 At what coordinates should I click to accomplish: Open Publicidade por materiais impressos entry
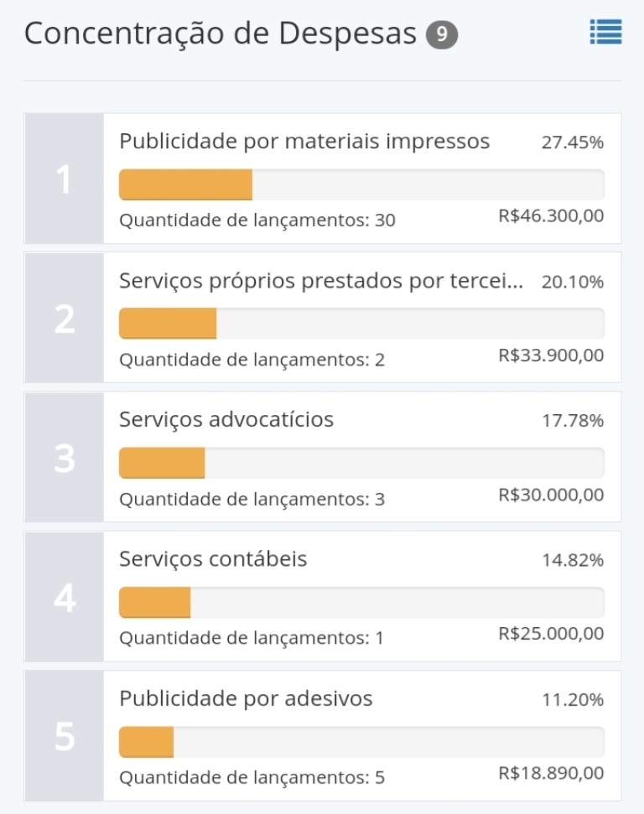304,141
